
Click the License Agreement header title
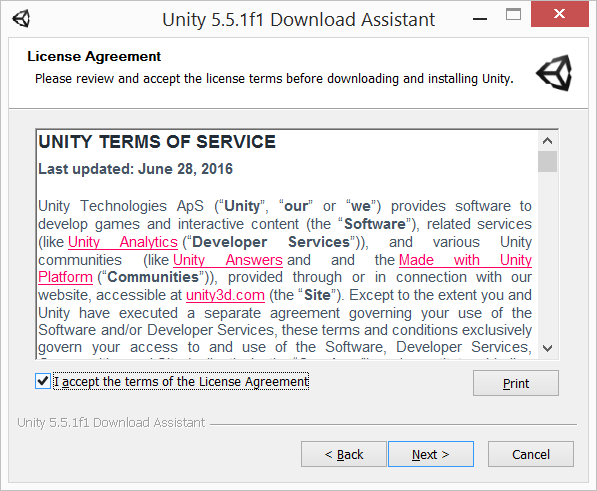94,56
